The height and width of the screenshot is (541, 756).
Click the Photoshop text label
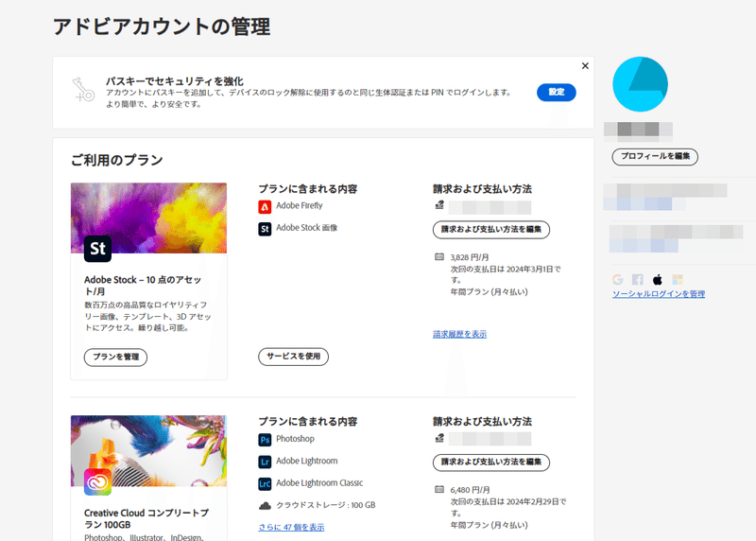(x=295, y=439)
